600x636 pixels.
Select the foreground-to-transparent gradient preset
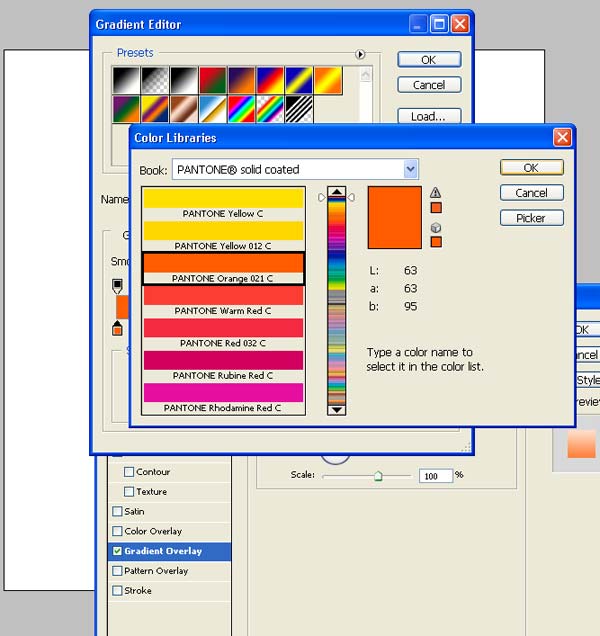tap(155, 80)
